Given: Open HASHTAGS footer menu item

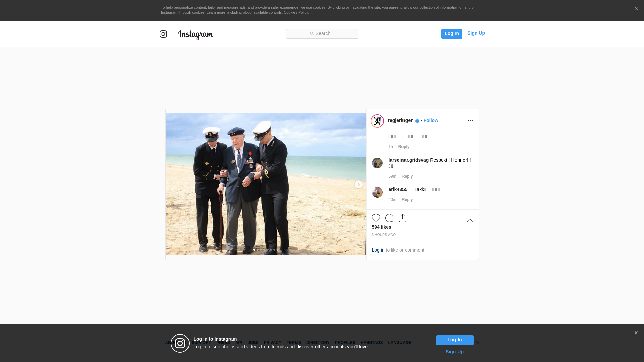Looking at the screenshot, I should (371, 343).
